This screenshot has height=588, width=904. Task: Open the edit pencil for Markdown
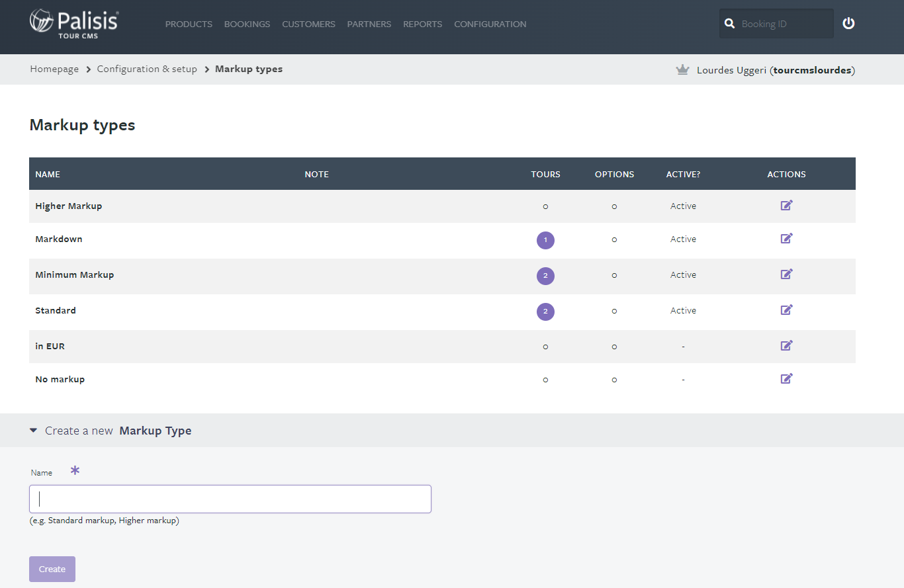point(786,238)
